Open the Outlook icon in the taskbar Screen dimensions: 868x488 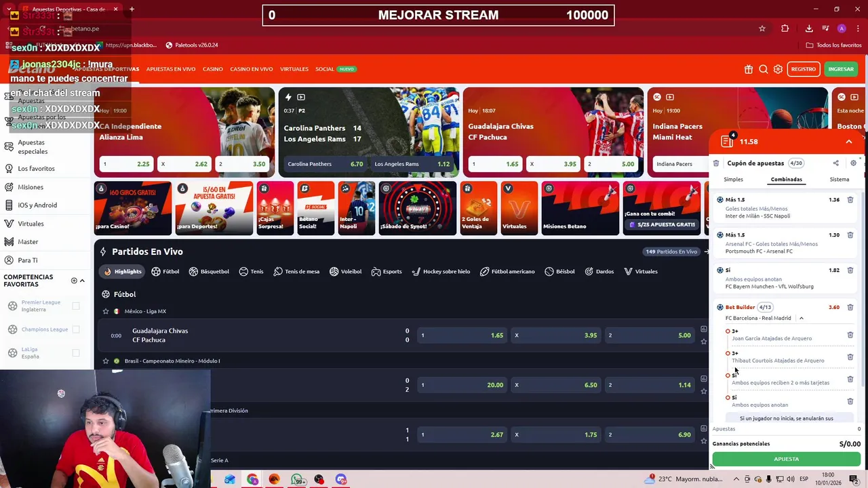(230, 480)
